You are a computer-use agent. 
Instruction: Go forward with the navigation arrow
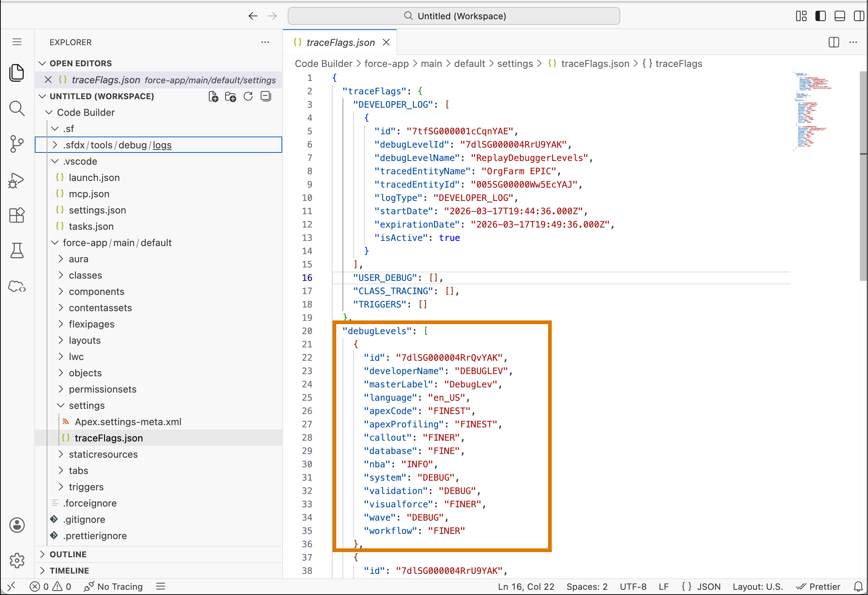pyautogui.click(x=272, y=16)
